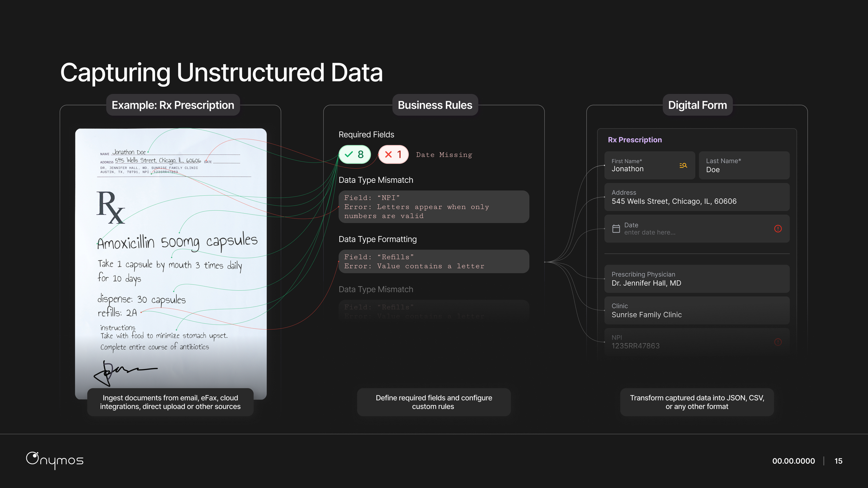The height and width of the screenshot is (488, 868).
Task: Click the red warning icon in Date field
Action: pyautogui.click(x=778, y=229)
